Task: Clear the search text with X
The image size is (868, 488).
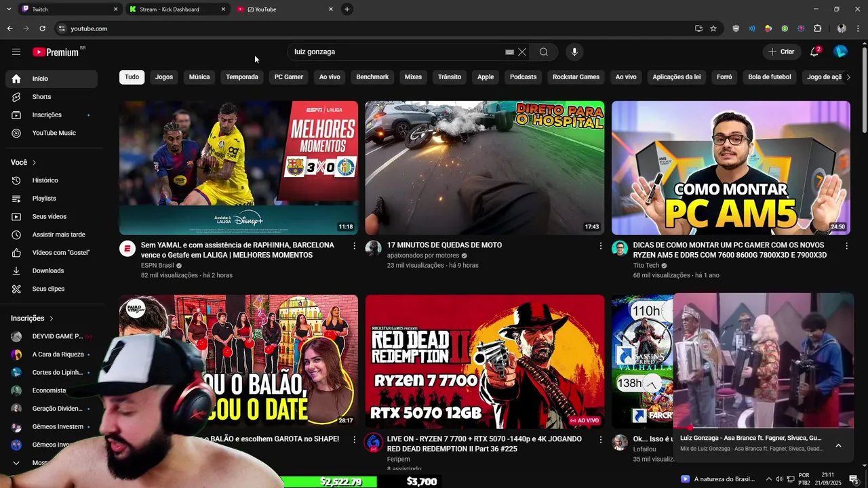Action: (x=522, y=52)
